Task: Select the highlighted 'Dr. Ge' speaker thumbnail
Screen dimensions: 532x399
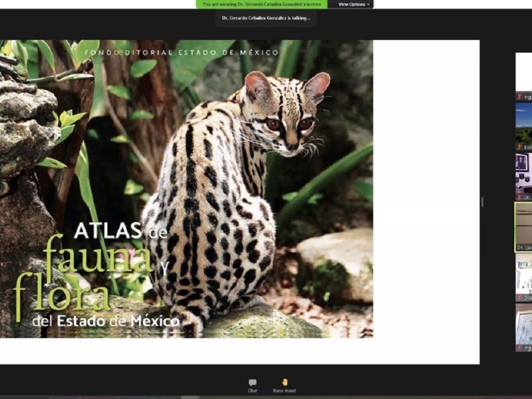Action: [524, 227]
